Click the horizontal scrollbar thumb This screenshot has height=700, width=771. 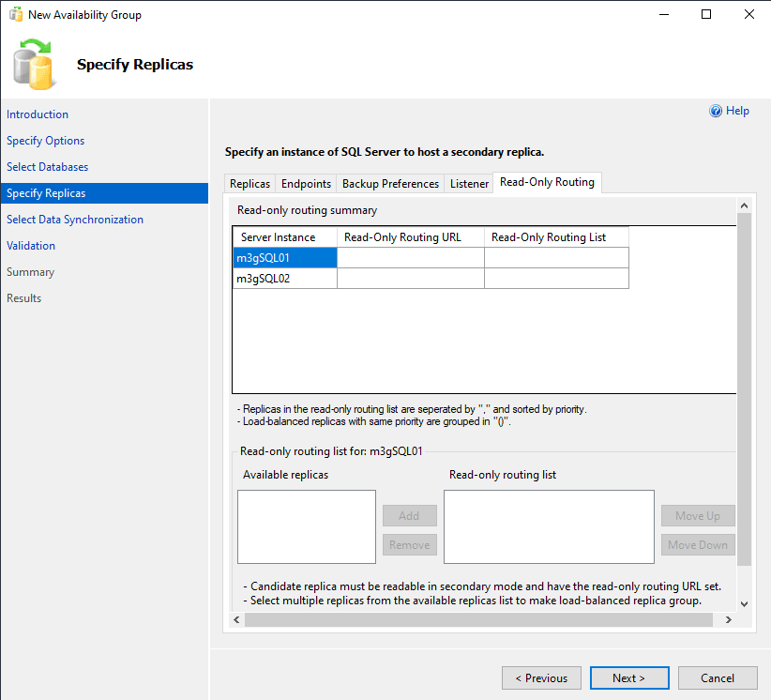[479, 620]
